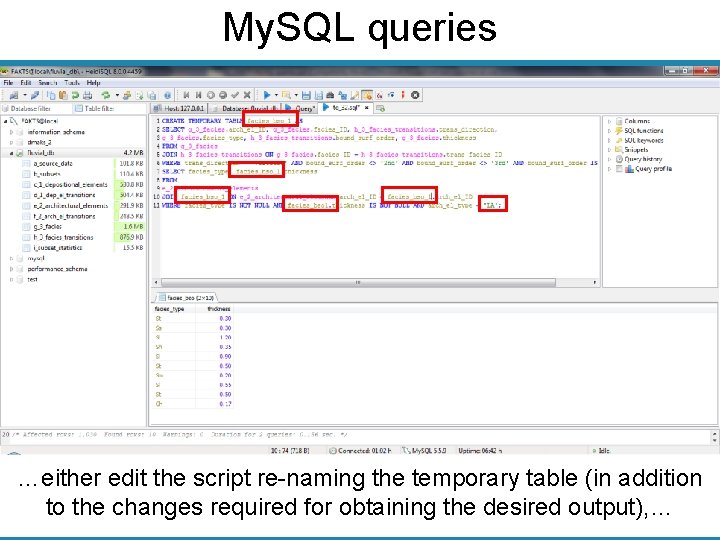The width and height of the screenshot is (720, 540).
Task: Click right arrow of editor horizontal scrollbar
Action: pos(595,282)
